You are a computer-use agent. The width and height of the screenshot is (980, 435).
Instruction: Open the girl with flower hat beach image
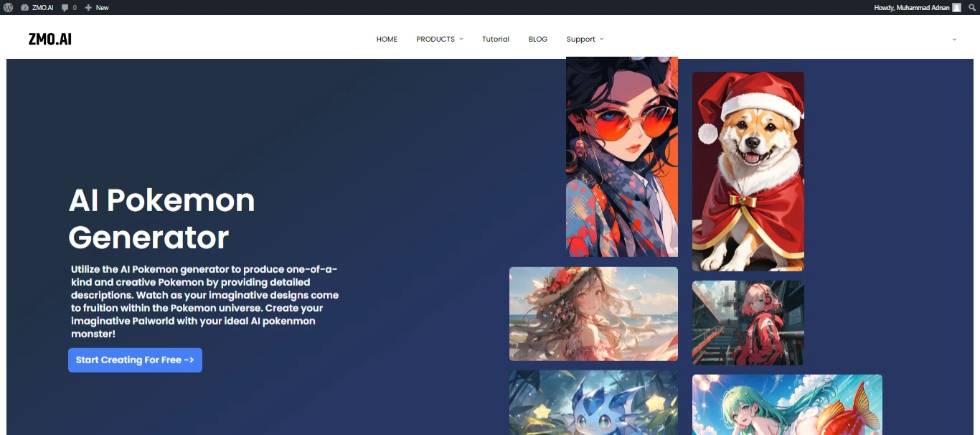click(x=593, y=314)
